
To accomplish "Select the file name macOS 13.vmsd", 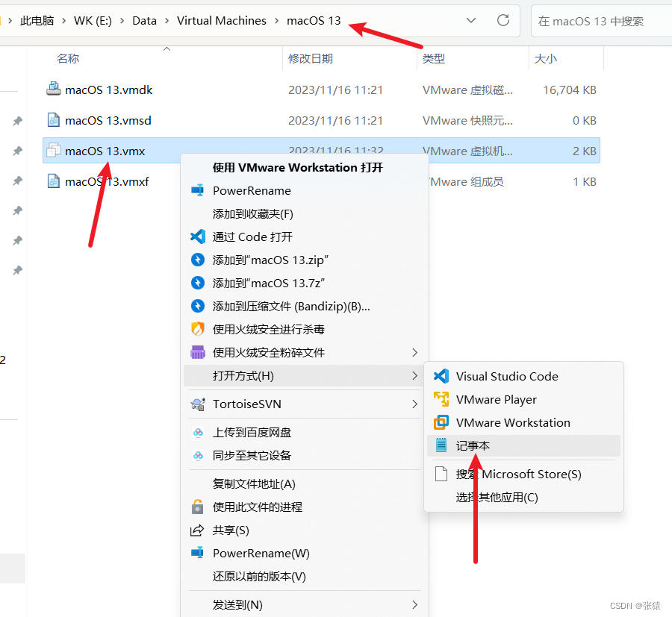I will point(108,121).
